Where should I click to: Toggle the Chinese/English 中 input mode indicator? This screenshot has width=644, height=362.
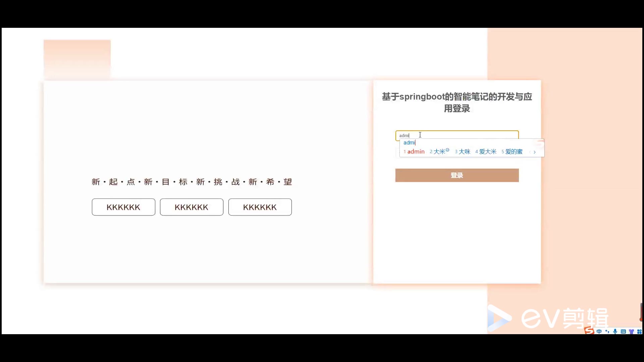pyautogui.click(x=599, y=331)
